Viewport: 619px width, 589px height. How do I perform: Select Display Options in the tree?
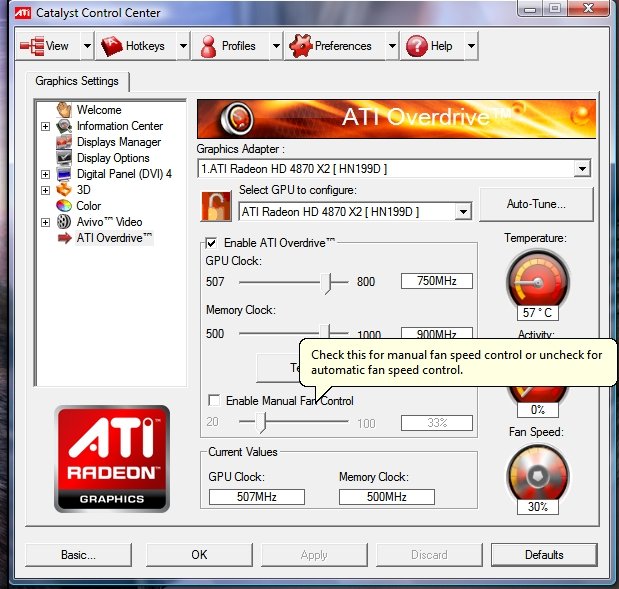click(x=113, y=158)
